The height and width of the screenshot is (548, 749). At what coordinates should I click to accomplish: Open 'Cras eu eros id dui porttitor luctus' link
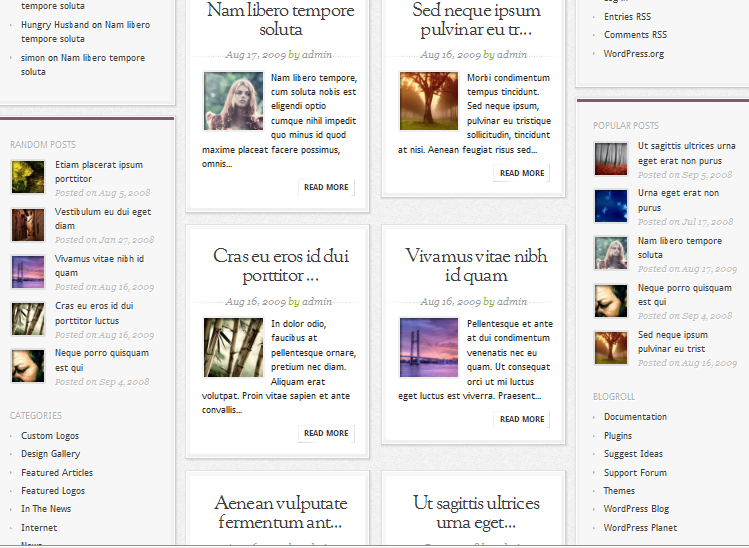tap(94, 313)
